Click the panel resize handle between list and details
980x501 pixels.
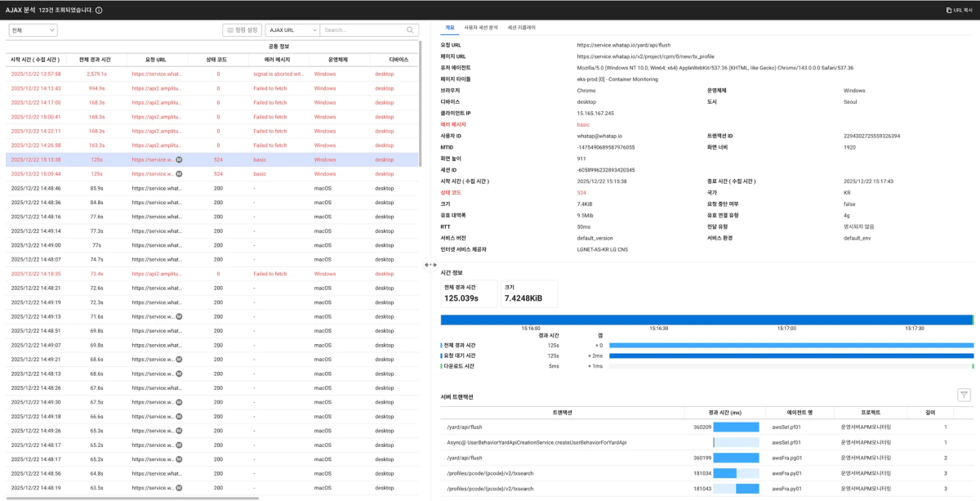pyautogui.click(x=430, y=265)
